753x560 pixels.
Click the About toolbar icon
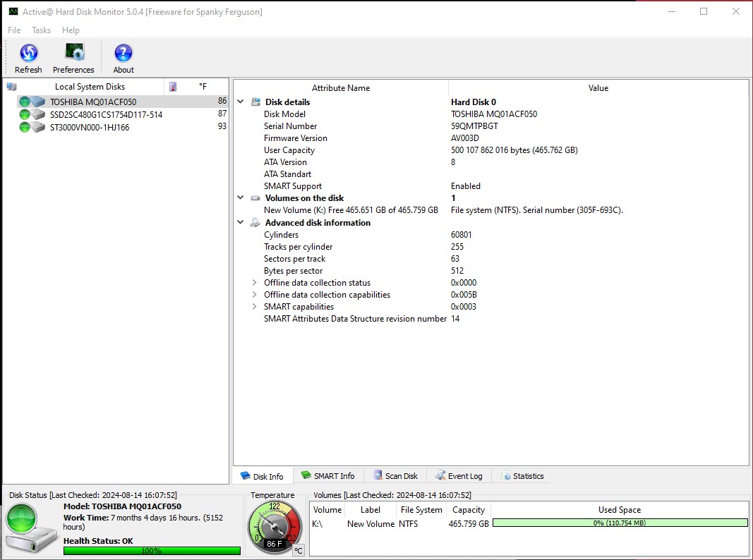click(122, 53)
